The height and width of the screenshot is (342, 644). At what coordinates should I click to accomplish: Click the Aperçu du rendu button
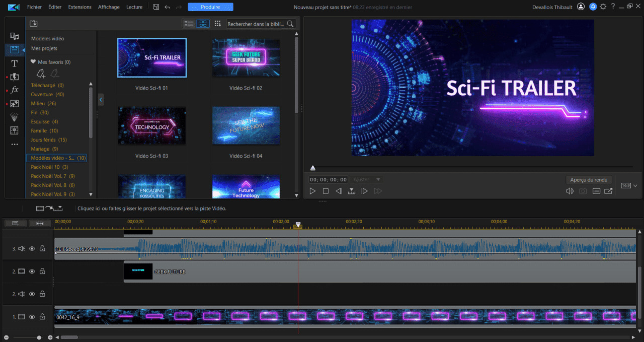click(589, 180)
